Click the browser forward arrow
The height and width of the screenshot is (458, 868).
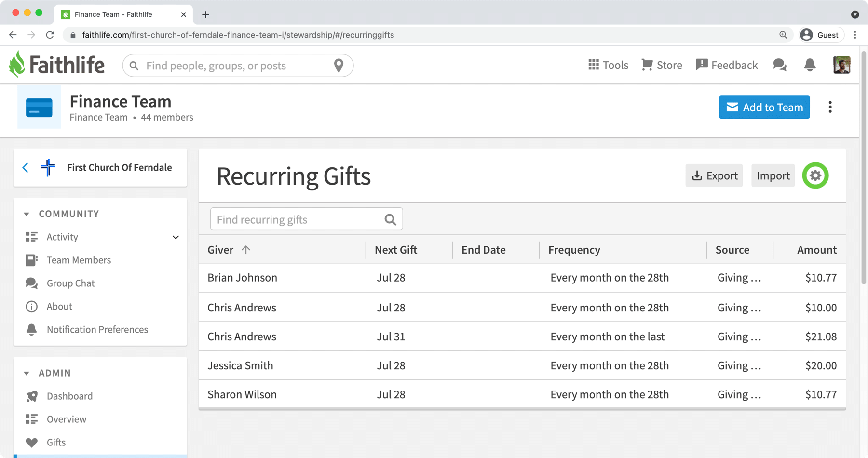coord(31,35)
